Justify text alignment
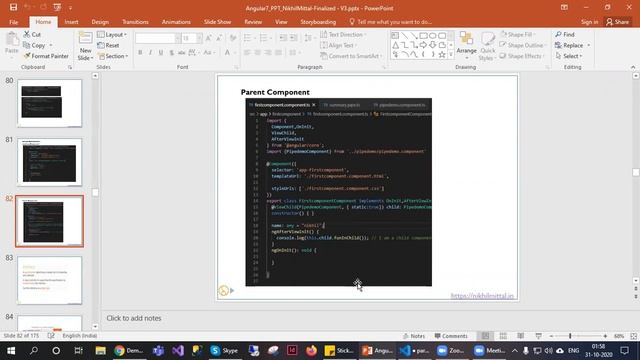 click(x=278, y=52)
